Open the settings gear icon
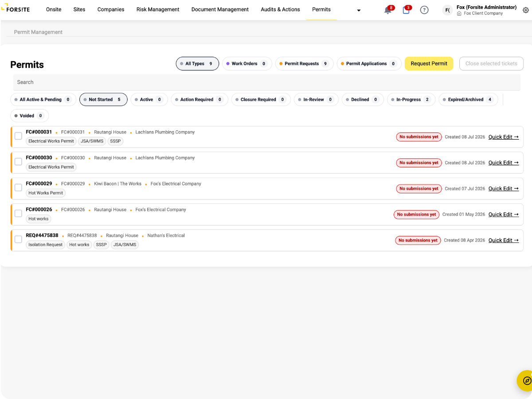The width and height of the screenshot is (532, 399). (x=526, y=10)
